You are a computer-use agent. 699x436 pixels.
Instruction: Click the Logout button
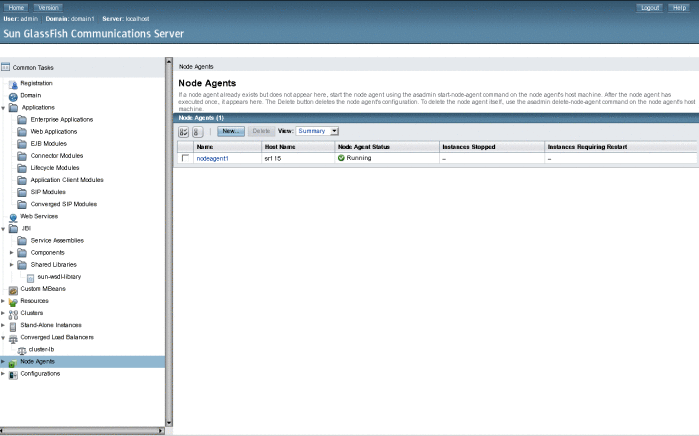coord(650,8)
